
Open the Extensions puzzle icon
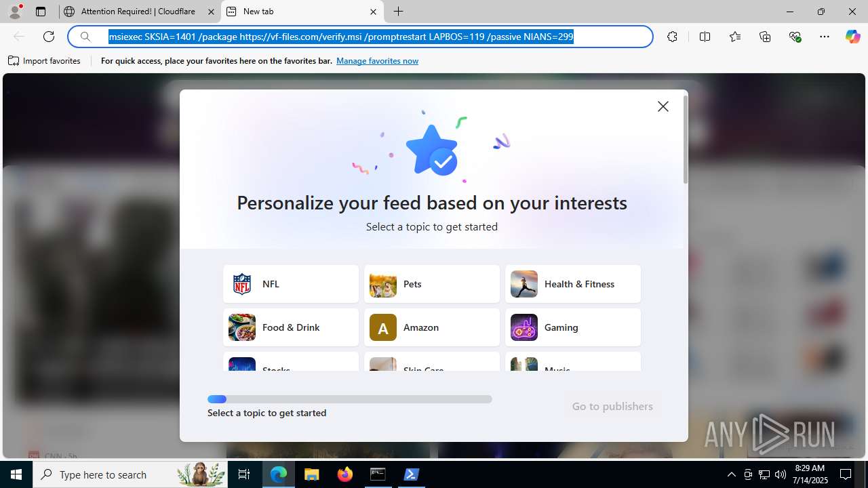672,37
